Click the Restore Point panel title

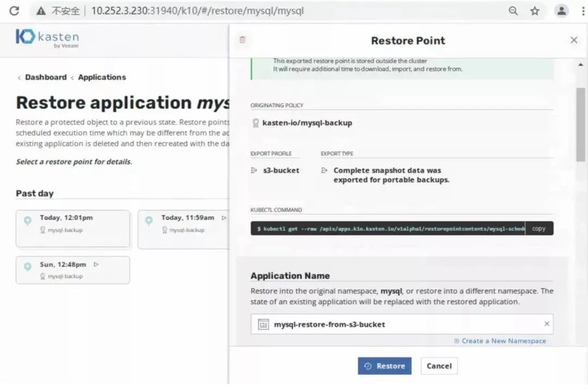tap(408, 40)
